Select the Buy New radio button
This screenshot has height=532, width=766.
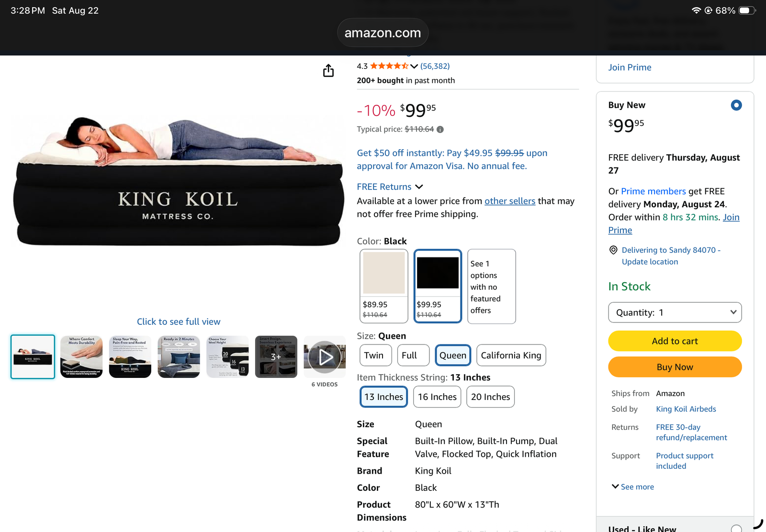coord(736,105)
